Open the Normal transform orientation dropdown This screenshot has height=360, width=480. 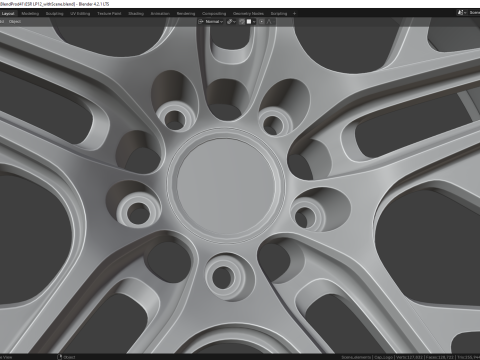211,22
